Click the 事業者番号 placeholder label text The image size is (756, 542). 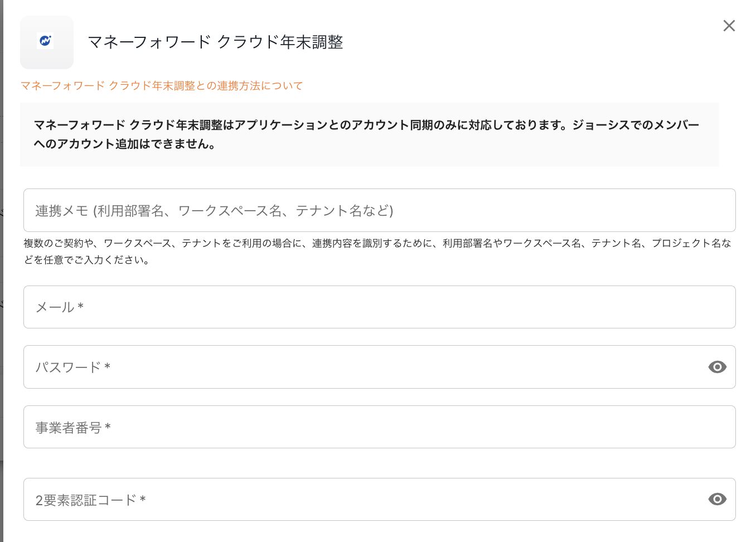pyautogui.click(x=73, y=428)
